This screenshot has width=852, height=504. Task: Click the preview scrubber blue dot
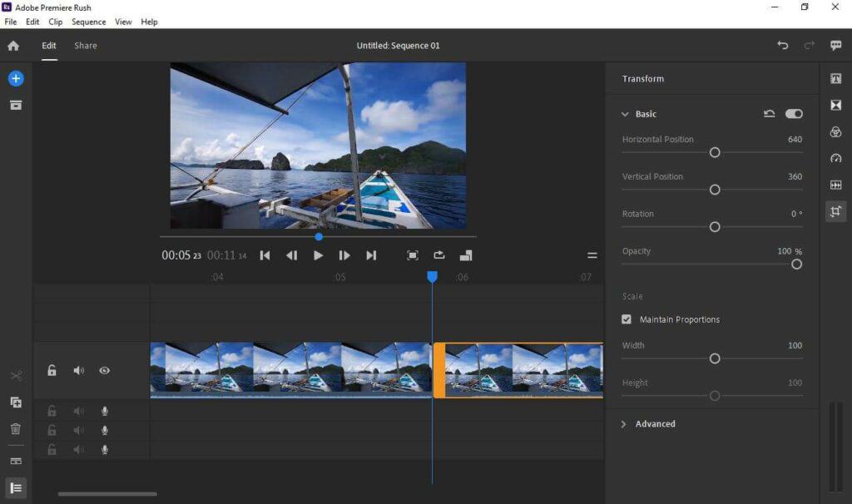(x=319, y=237)
